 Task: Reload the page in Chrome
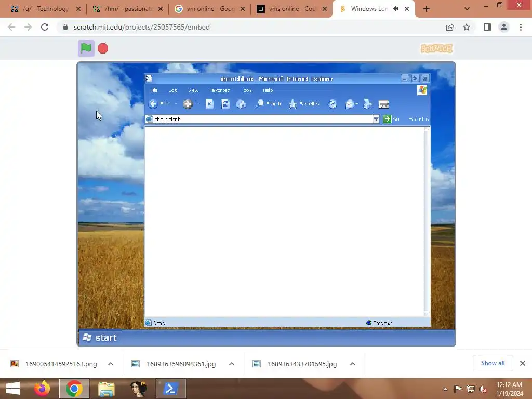pyautogui.click(x=45, y=27)
